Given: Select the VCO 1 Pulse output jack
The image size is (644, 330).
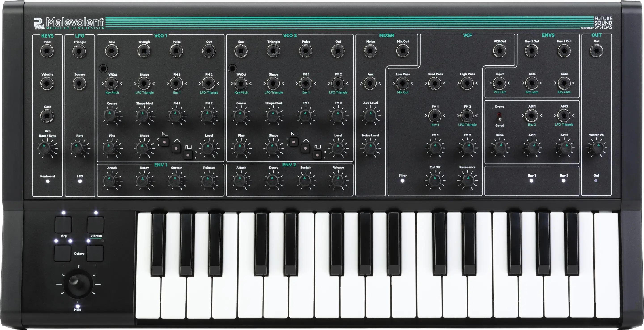Looking at the screenshot, I should click(176, 51).
